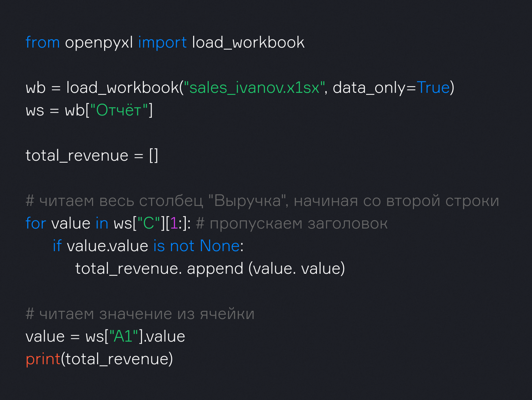Click the purple number 1 in the slice
This screenshot has height=400, width=532.
pyautogui.click(x=174, y=223)
